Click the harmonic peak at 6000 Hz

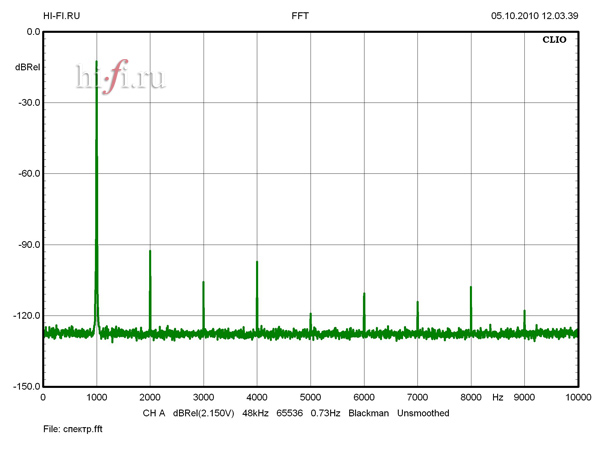364,295
